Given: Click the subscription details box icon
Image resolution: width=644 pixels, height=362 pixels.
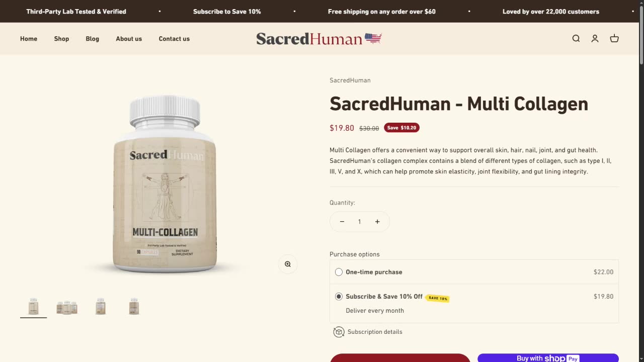Looking at the screenshot, I should (339, 332).
